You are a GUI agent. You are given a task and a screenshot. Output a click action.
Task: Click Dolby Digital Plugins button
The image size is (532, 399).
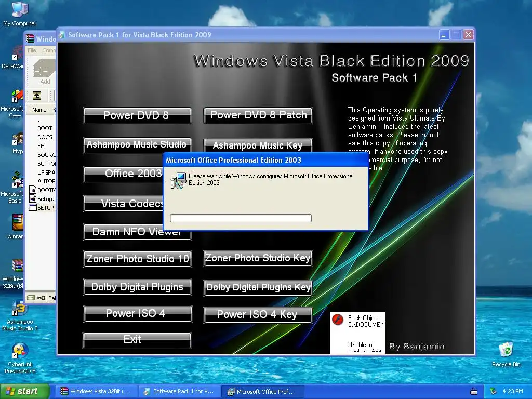(137, 287)
